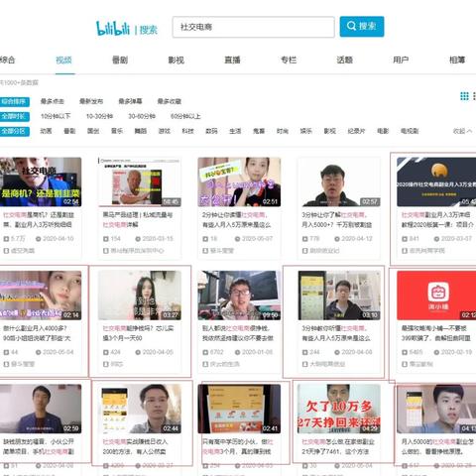Filter by 鬼畜 category

259,131
